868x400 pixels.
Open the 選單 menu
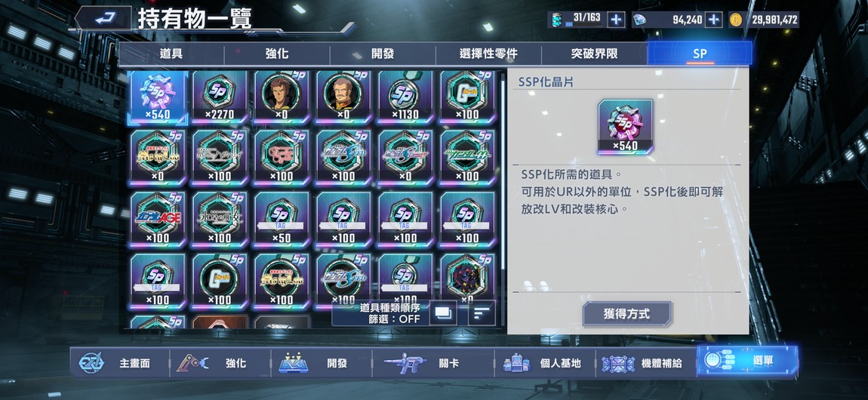coord(747,362)
